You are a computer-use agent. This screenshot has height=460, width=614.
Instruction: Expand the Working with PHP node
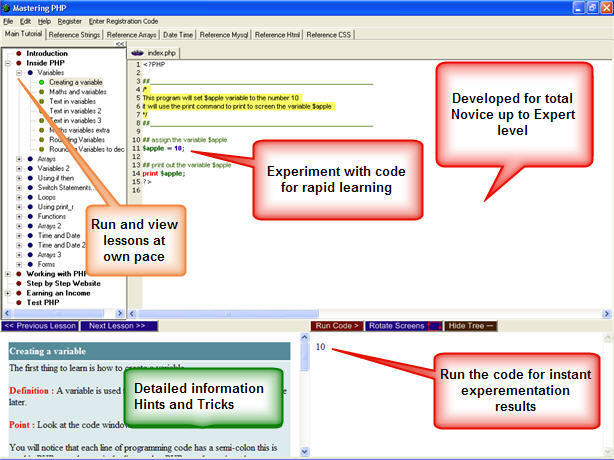pyautogui.click(x=7, y=274)
